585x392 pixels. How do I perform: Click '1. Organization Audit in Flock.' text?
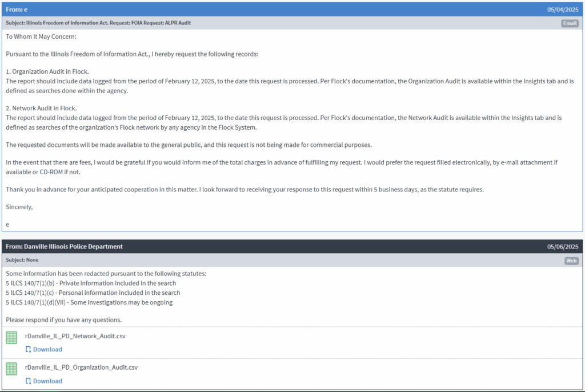[x=47, y=71]
